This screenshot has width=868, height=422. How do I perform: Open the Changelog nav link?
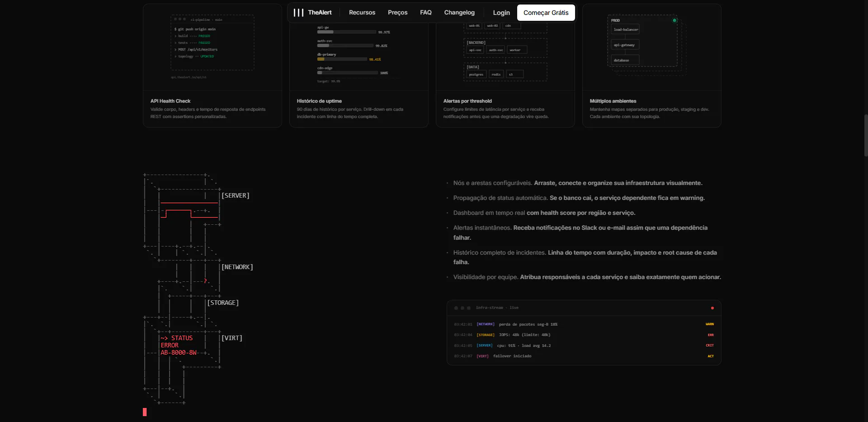pos(459,13)
